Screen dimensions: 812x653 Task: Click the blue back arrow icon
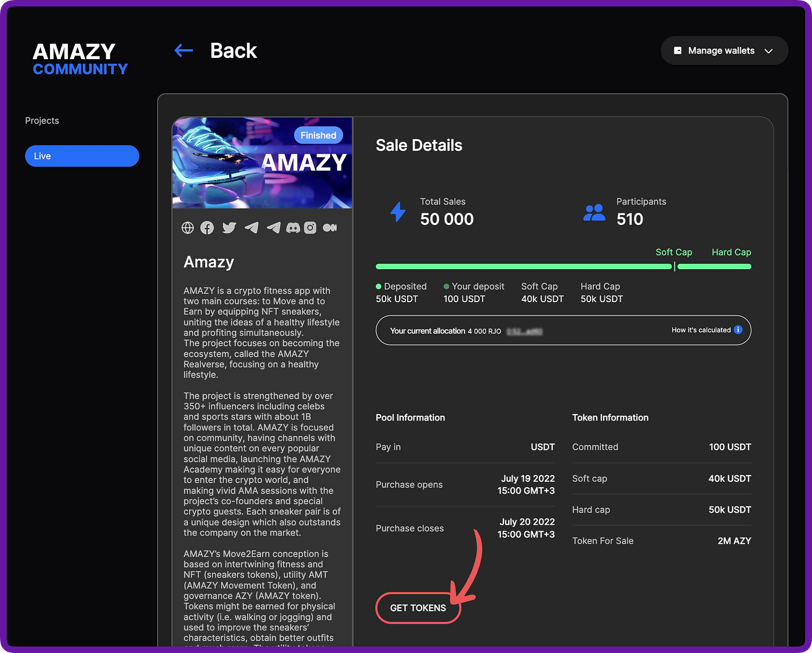tap(184, 50)
